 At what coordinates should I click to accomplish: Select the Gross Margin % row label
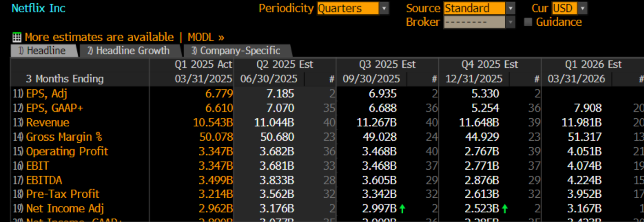point(64,137)
